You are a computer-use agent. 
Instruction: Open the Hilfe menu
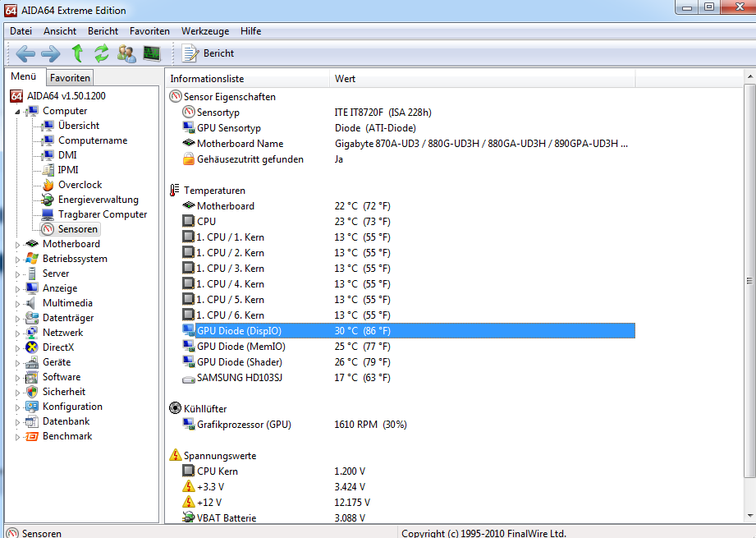(250, 31)
